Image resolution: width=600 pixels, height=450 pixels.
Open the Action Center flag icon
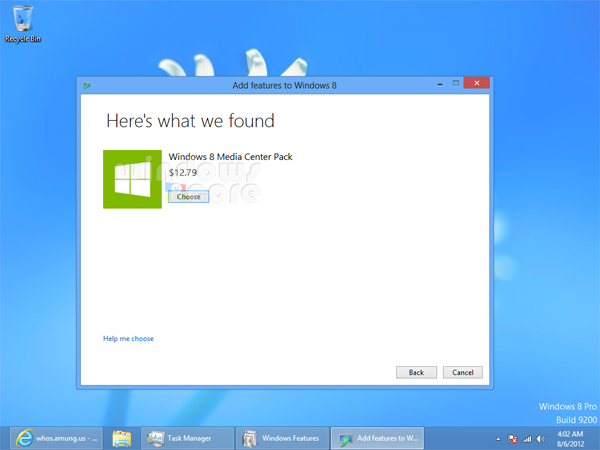pyautogui.click(x=513, y=439)
